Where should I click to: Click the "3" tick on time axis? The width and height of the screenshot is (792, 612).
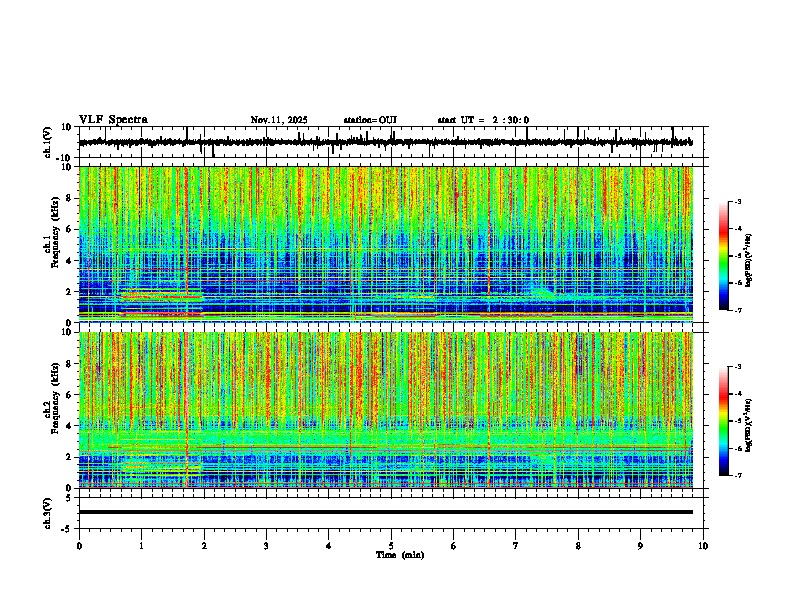(266, 546)
